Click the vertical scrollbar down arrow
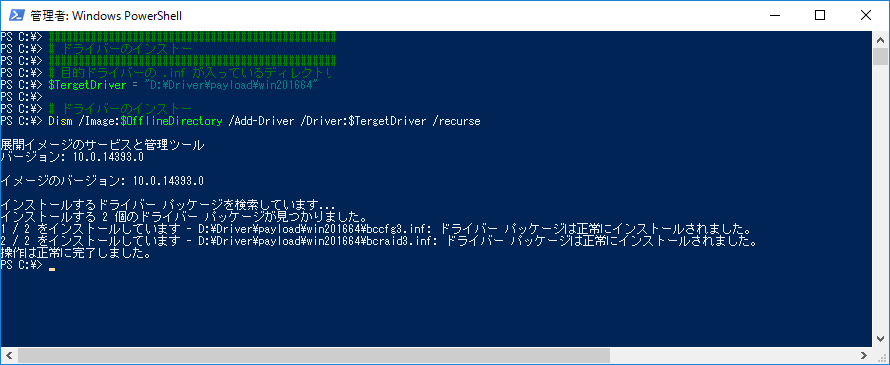The image size is (890, 365). coord(880,339)
